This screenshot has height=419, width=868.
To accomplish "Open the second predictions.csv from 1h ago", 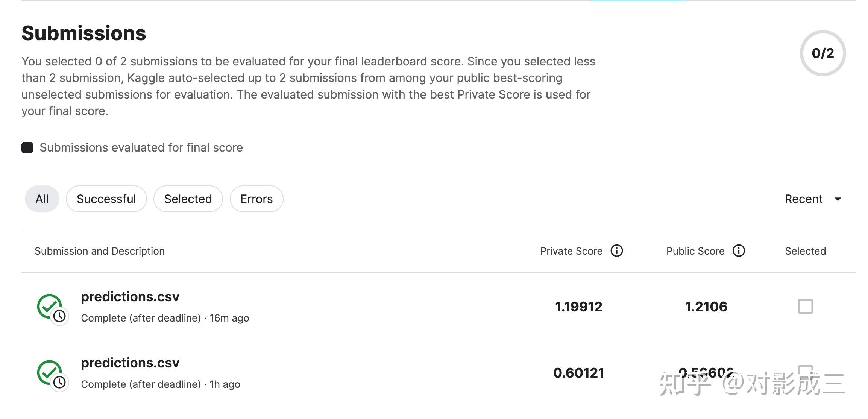I will coord(130,363).
